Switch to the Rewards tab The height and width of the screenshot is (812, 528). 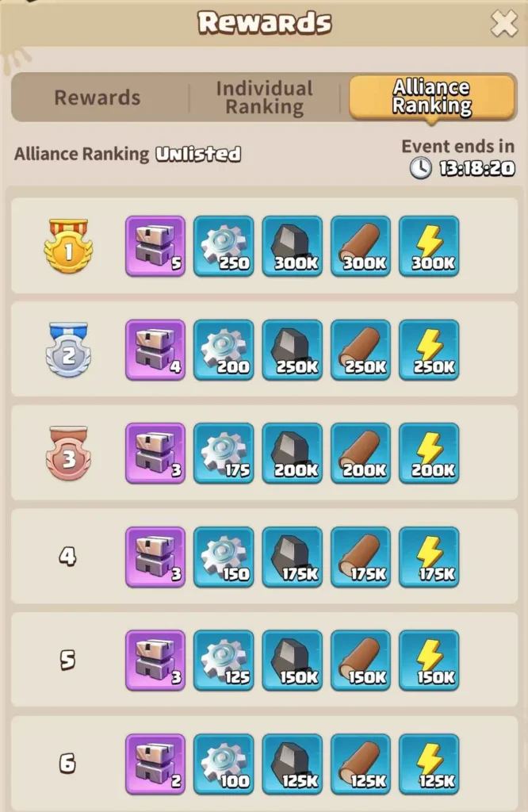(98, 98)
